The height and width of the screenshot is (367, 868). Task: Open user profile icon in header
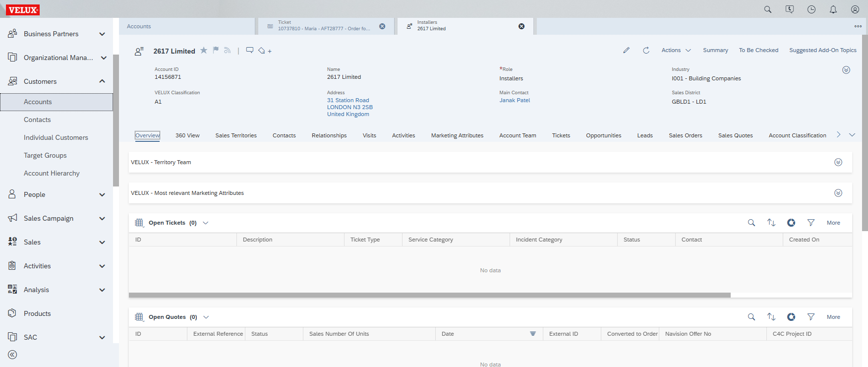click(x=855, y=9)
